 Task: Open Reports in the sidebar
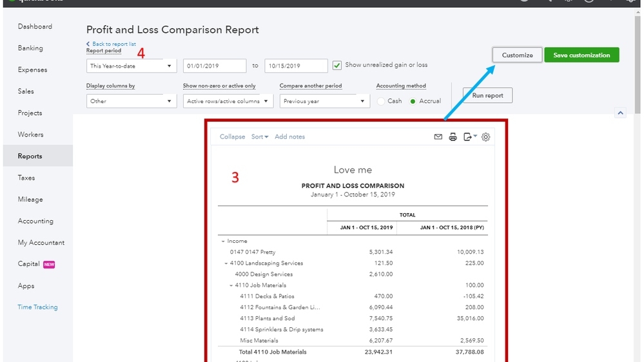point(30,156)
